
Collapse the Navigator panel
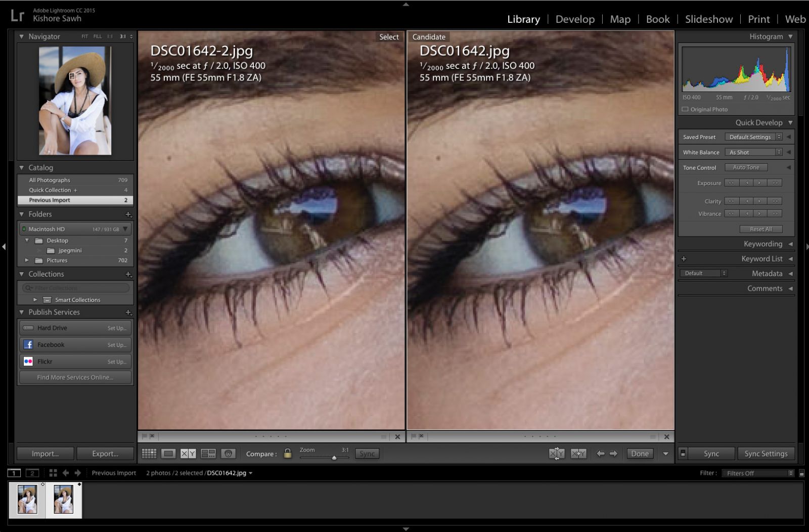click(21, 36)
